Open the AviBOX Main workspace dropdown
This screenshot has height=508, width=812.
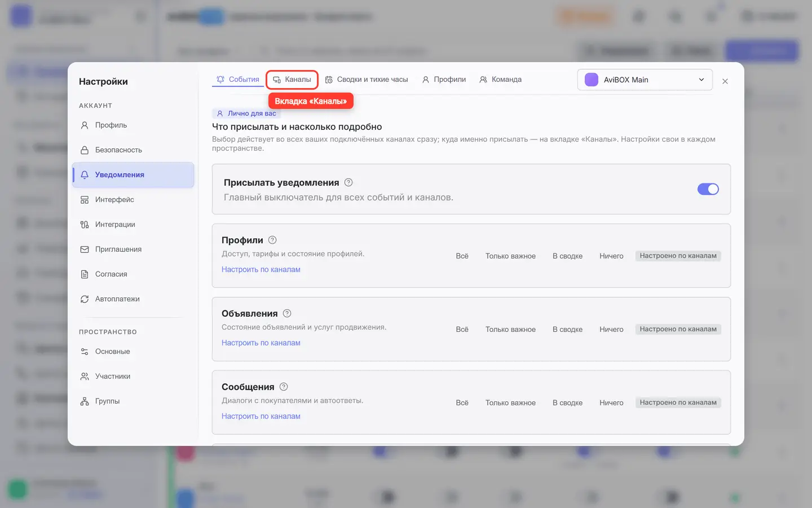coord(645,80)
